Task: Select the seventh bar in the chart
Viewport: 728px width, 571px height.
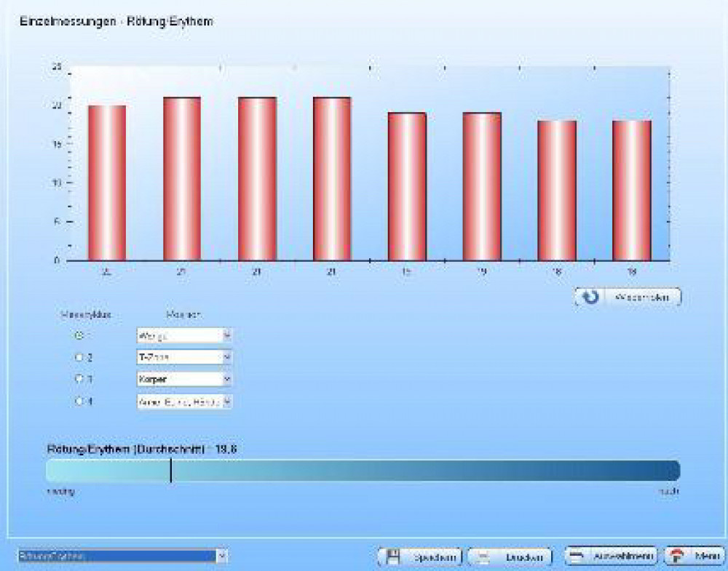Action: 557,190
